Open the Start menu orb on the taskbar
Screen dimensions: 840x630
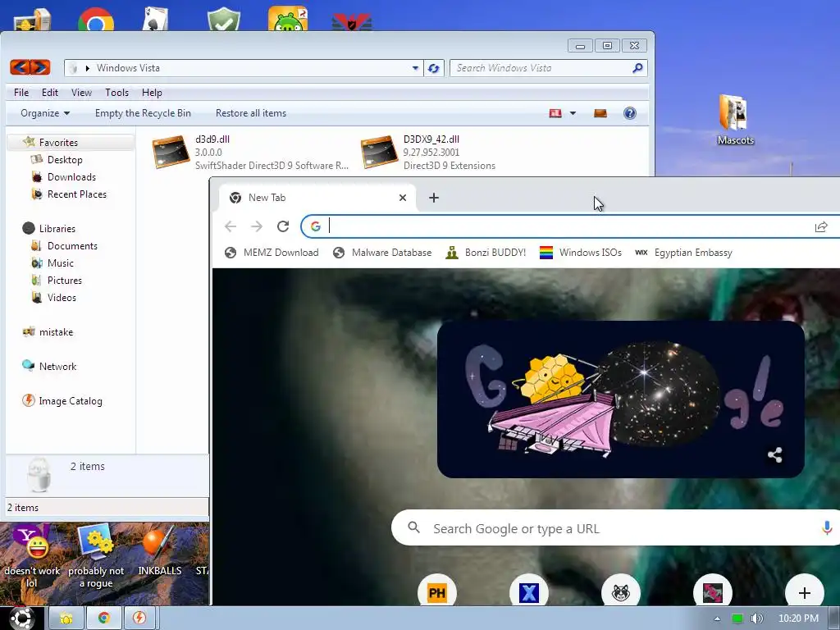22,619
